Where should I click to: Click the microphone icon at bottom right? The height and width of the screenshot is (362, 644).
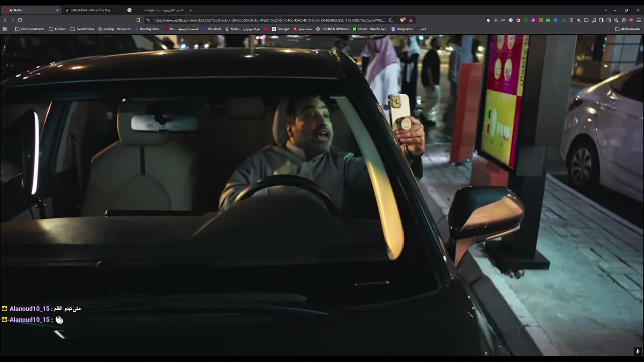(x=638, y=351)
